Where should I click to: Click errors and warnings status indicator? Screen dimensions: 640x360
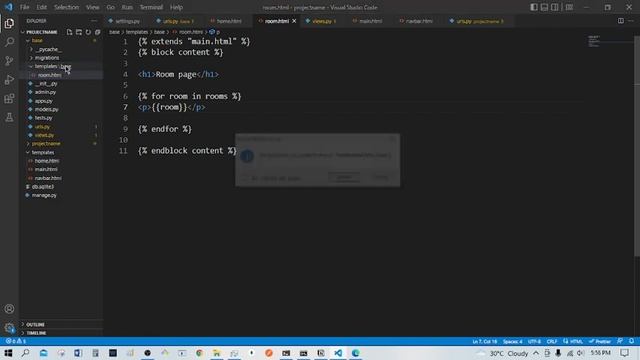pyautogui.click(x=16, y=341)
